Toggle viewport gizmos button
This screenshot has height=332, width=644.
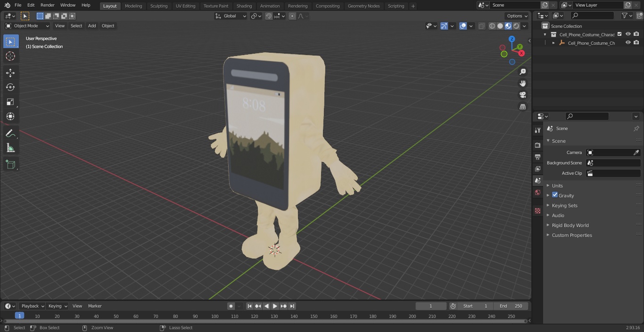click(x=444, y=26)
